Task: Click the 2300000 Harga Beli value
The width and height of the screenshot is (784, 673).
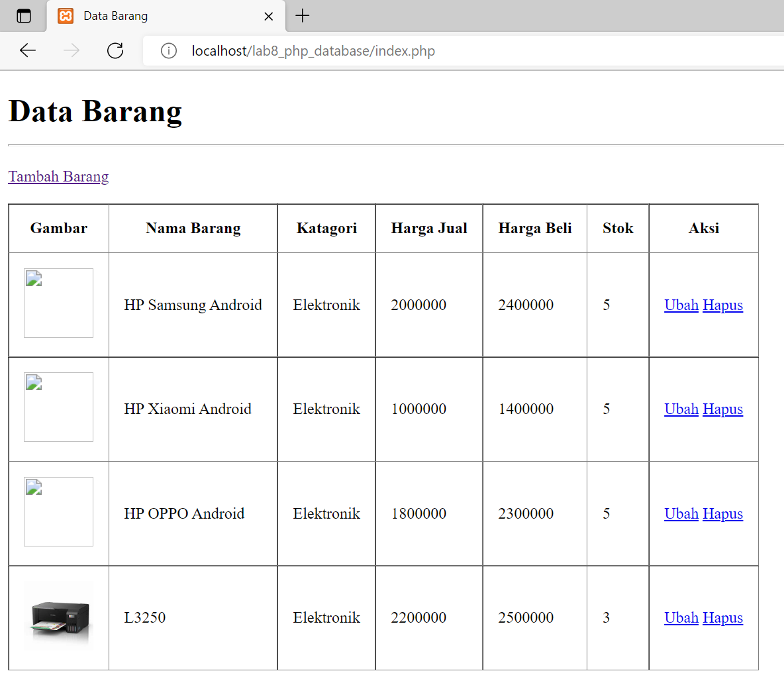Action: tap(526, 513)
